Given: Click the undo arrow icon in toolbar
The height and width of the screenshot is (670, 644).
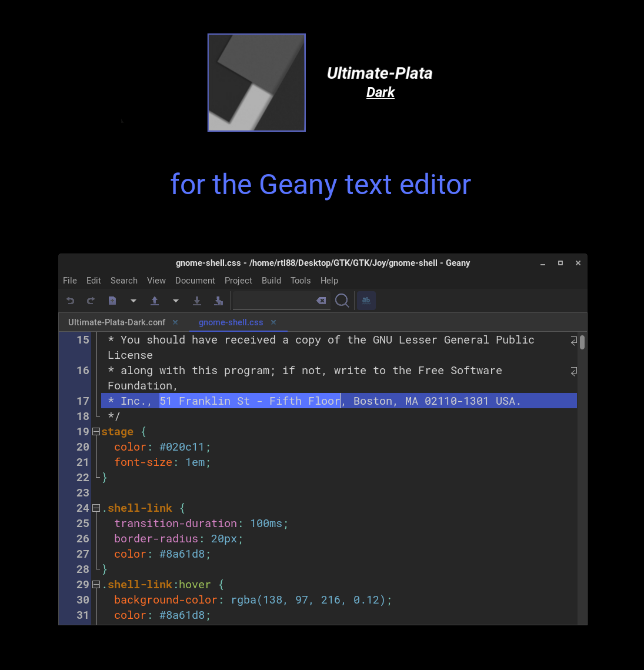Looking at the screenshot, I should [x=71, y=301].
